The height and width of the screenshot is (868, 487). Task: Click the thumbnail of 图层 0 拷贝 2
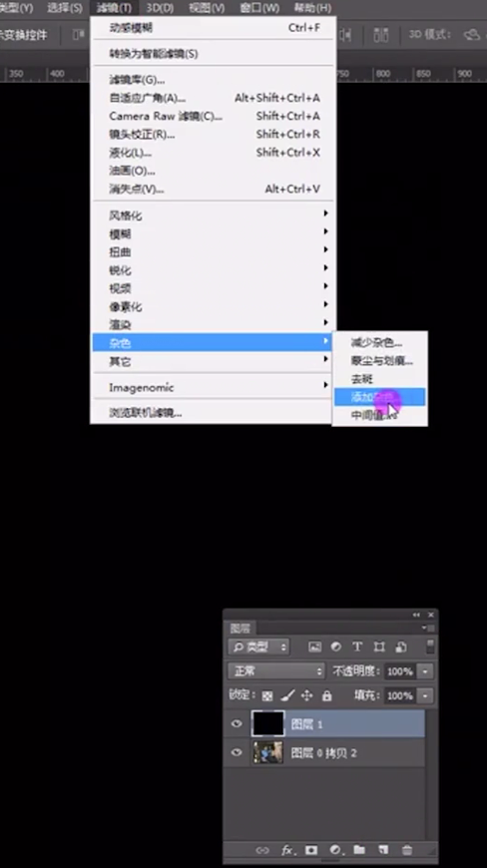tap(268, 753)
